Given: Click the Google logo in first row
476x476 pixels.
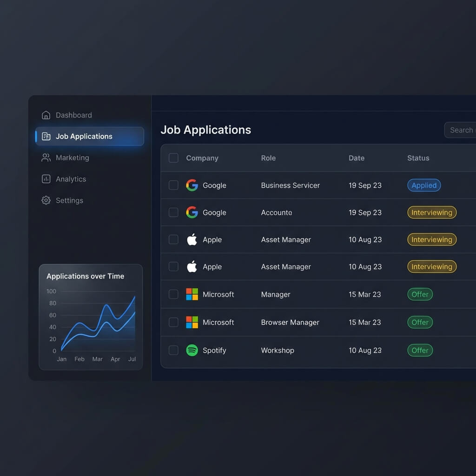Looking at the screenshot, I should pos(192,185).
